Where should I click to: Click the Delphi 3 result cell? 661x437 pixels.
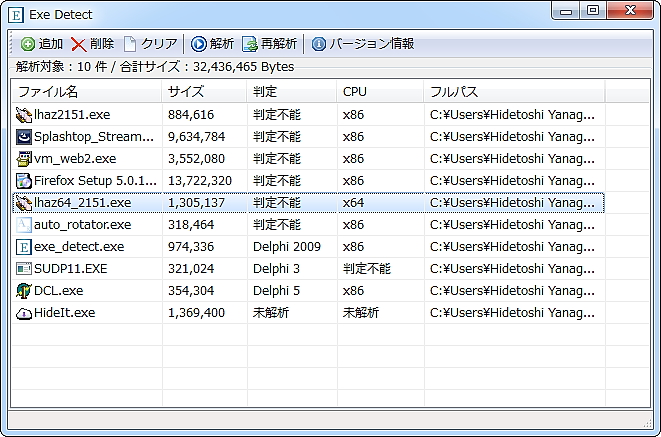pyautogui.click(x=276, y=268)
